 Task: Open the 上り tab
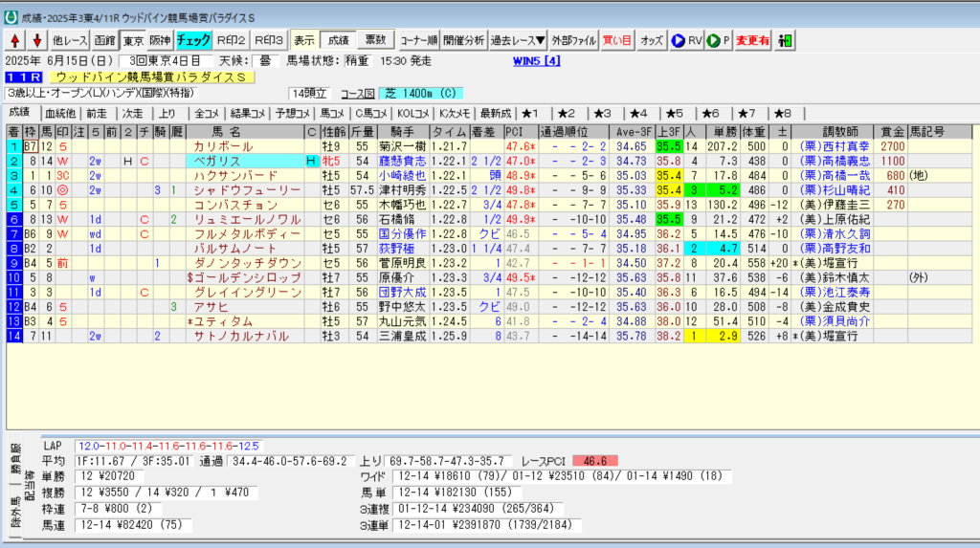point(167,113)
